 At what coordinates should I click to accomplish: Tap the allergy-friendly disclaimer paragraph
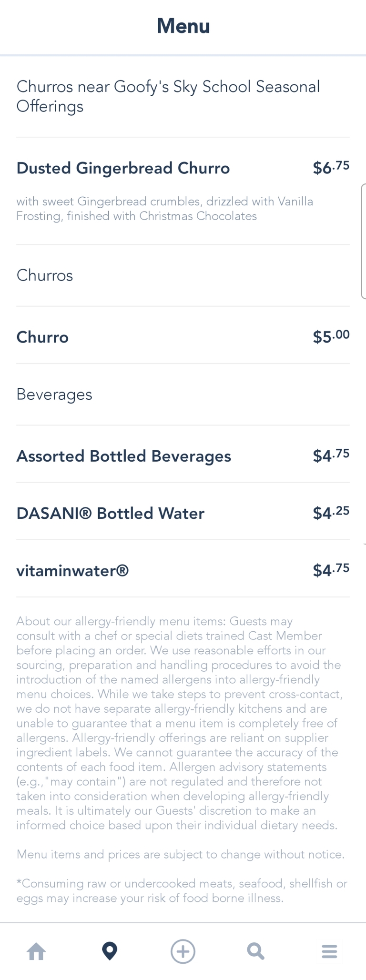click(x=179, y=723)
